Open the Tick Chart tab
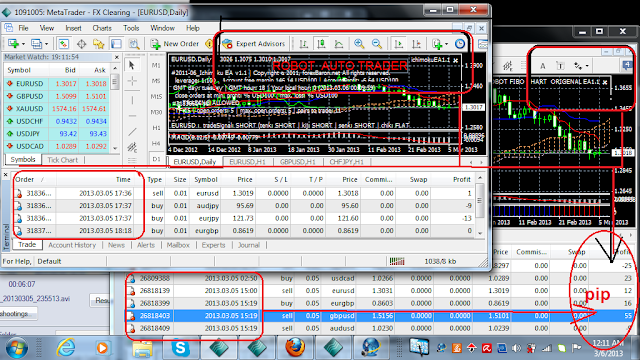This screenshot has height=360, width=640. (x=62, y=160)
